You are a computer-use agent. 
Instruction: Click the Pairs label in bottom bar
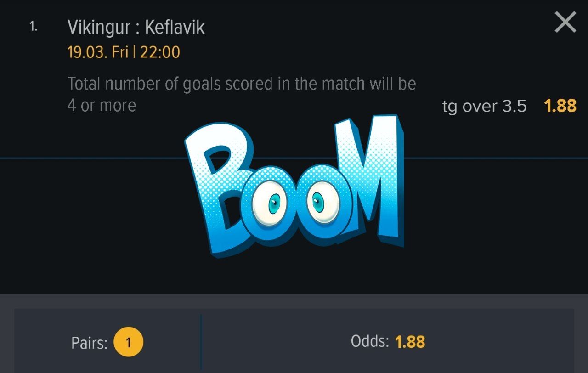point(89,343)
